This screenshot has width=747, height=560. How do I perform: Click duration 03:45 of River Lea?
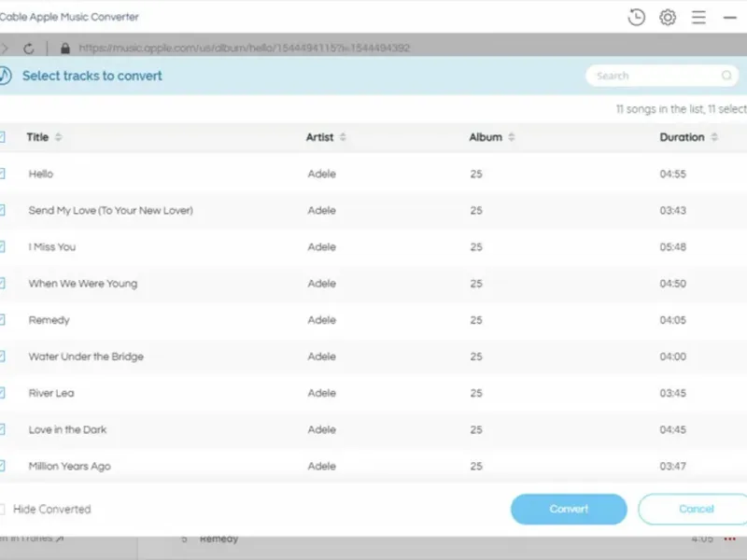coord(672,393)
